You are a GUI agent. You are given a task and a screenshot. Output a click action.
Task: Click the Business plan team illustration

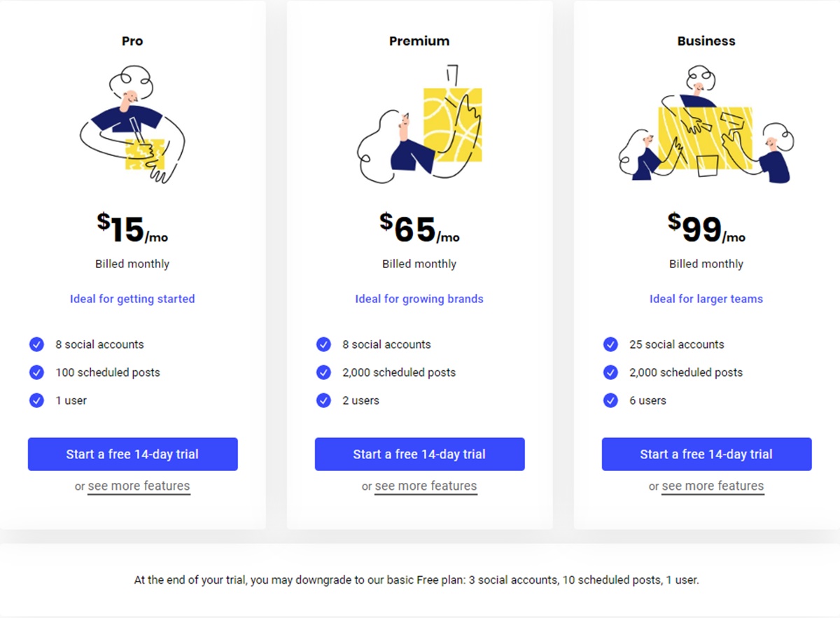click(x=706, y=126)
